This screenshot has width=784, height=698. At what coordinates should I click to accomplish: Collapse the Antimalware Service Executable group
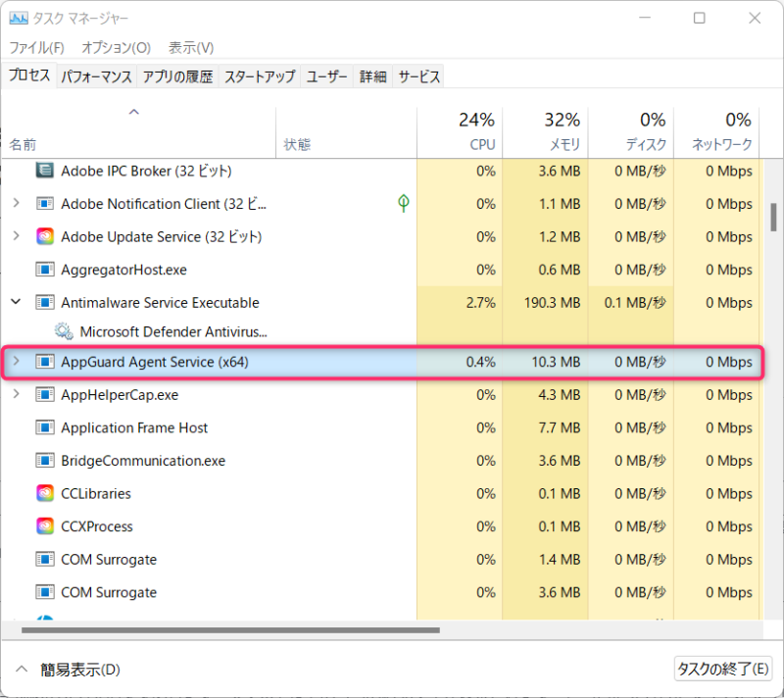click(x=16, y=302)
